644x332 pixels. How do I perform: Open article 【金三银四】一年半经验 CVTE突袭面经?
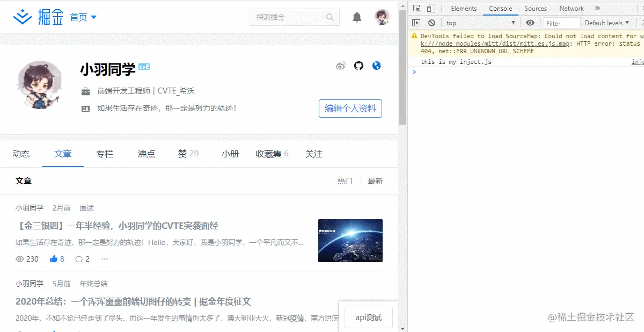[x=117, y=226]
